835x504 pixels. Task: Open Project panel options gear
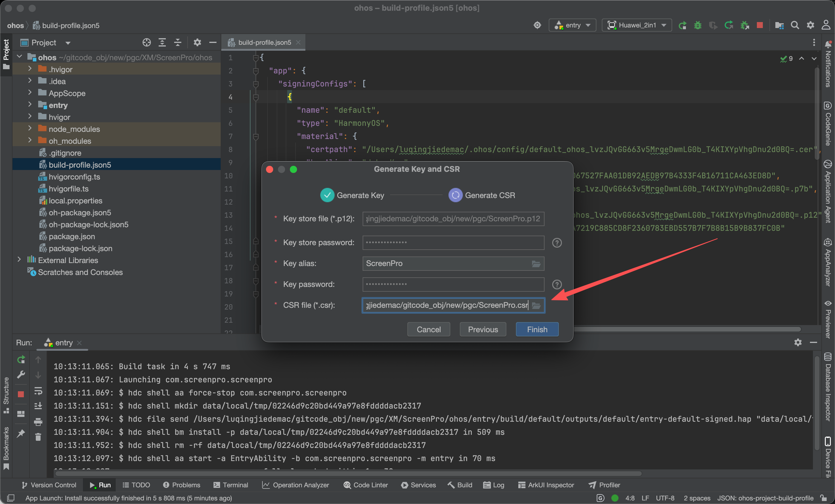(x=197, y=42)
